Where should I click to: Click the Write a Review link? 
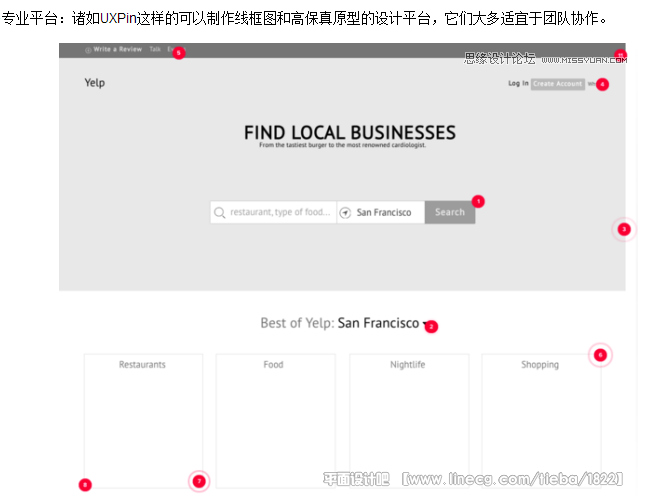click(117, 49)
